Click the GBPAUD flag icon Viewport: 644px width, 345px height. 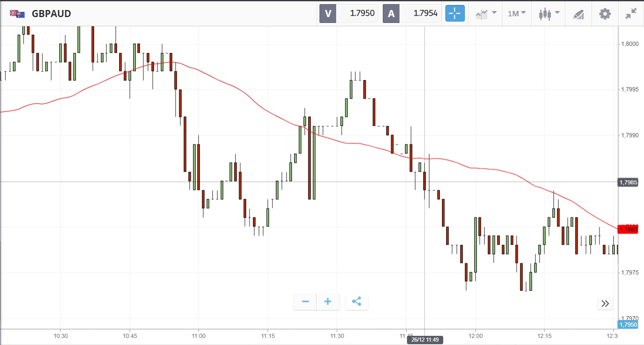tap(17, 14)
